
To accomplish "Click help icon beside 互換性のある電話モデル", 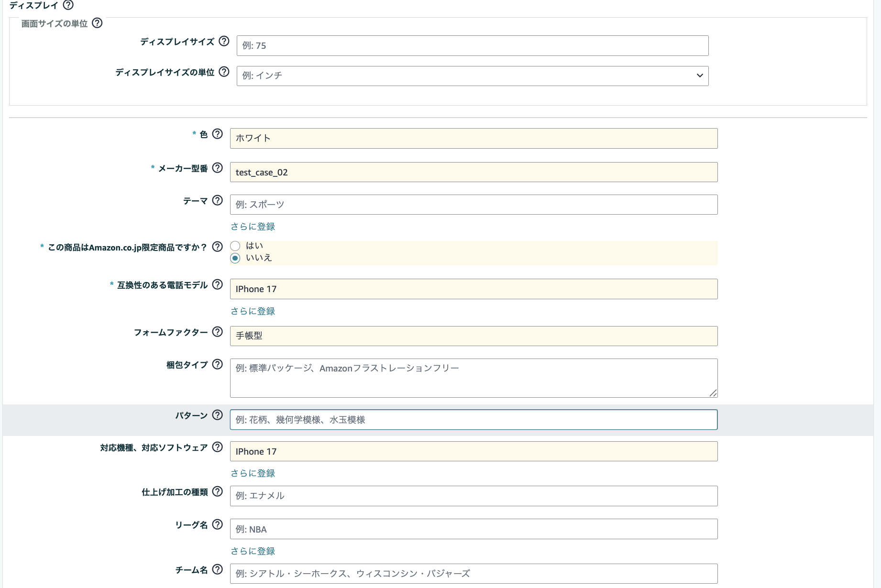I will point(218,284).
